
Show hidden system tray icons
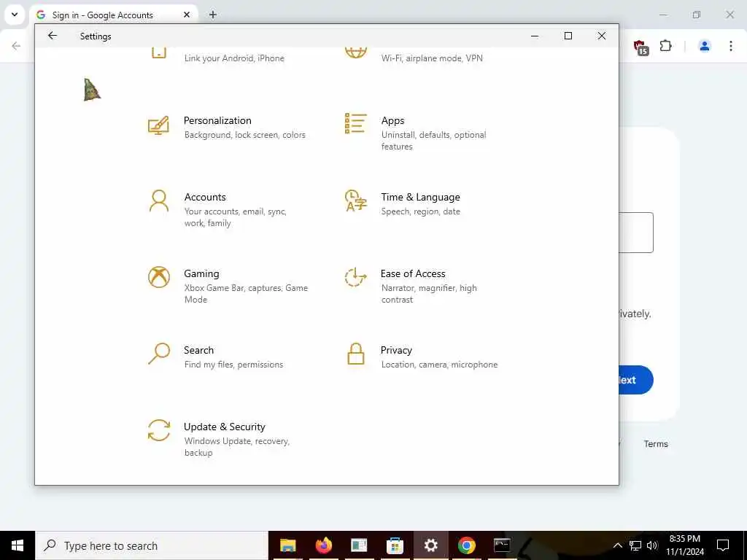click(617, 545)
